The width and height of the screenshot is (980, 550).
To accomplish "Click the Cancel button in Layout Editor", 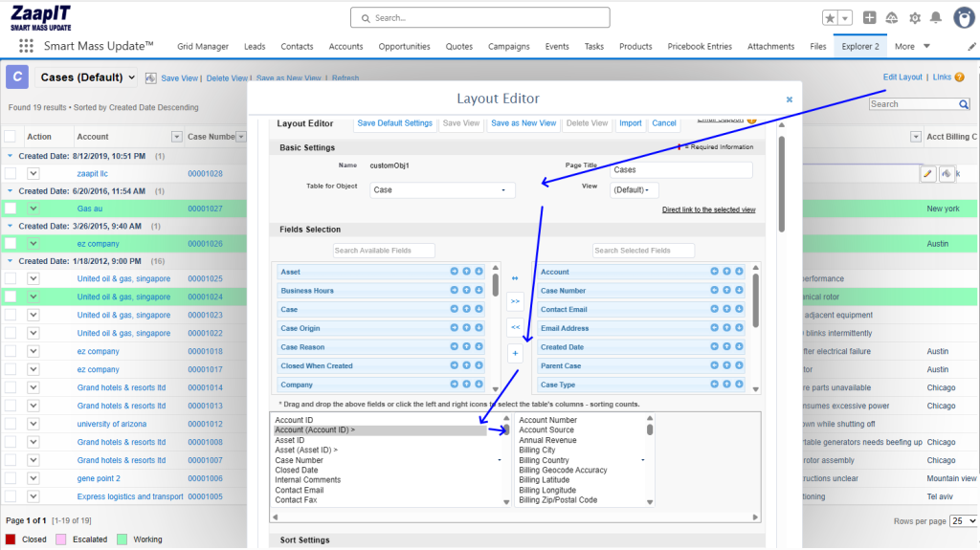I will pos(664,123).
